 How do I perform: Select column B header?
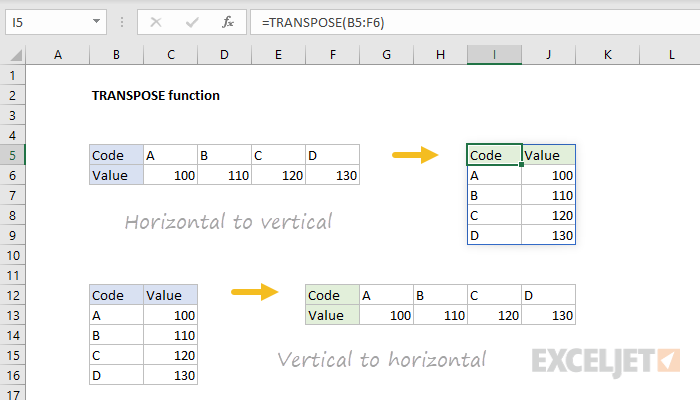tap(116, 55)
